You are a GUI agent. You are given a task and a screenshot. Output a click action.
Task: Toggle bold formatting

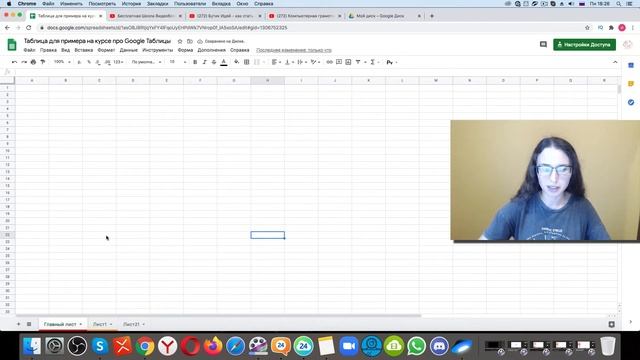coord(195,62)
